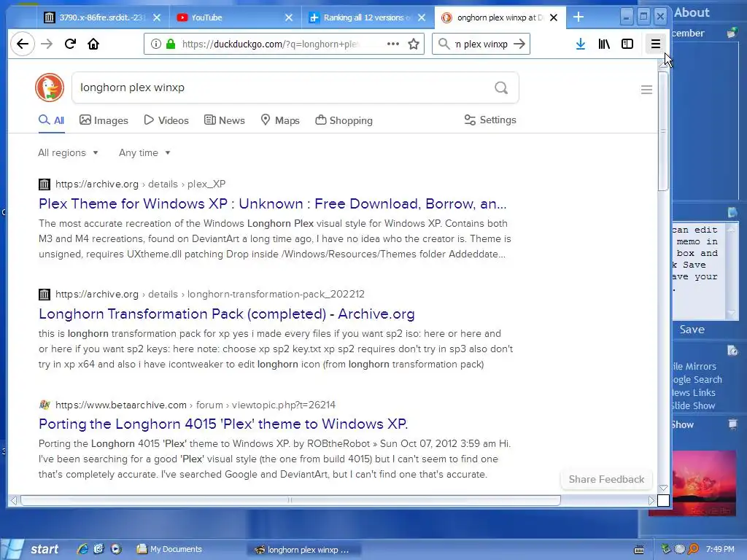747x560 pixels.
Task: Select longhorn plex winxp taskbar button
Action: click(303, 550)
